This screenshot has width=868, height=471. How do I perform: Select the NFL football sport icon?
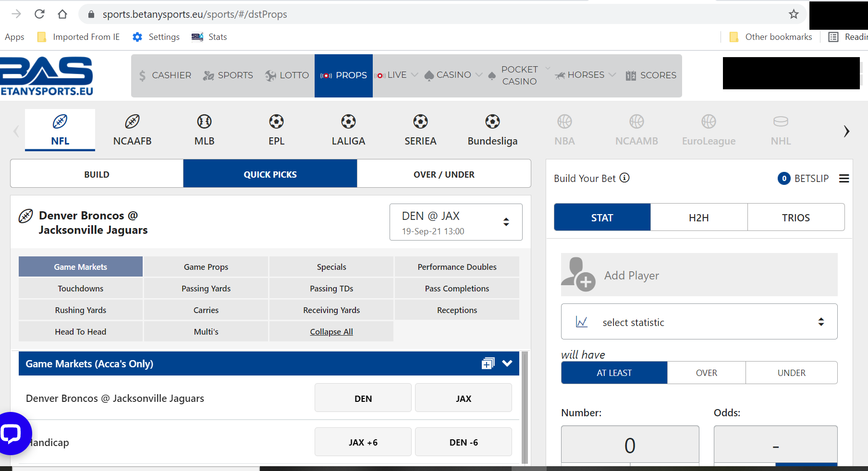click(60, 121)
